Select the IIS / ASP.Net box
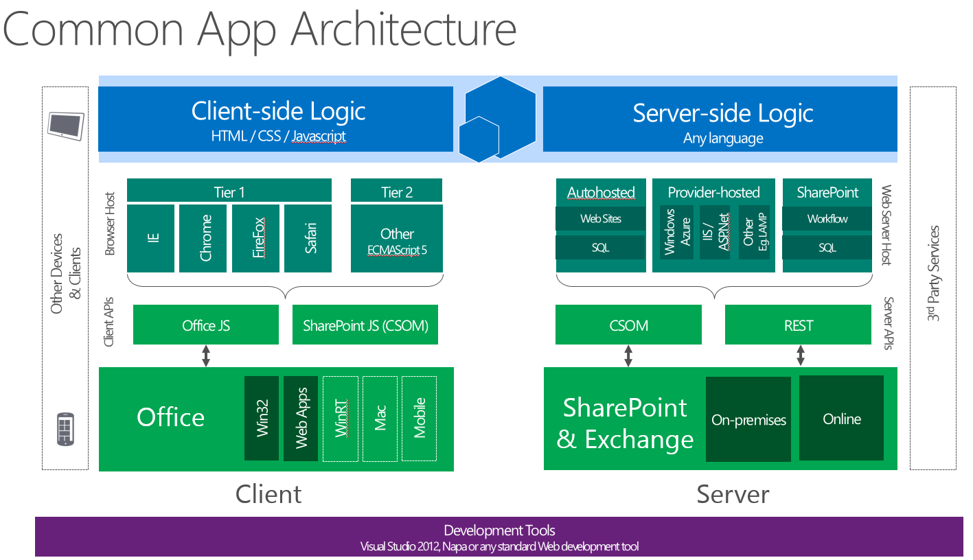This screenshot has width=973, height=560. click(716, 233)
